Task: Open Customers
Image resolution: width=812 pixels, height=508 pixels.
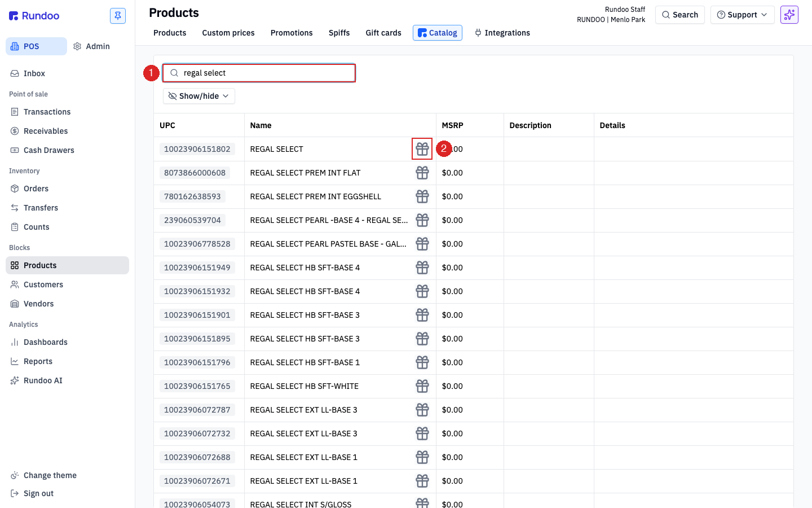Action: tap(67, 284)
